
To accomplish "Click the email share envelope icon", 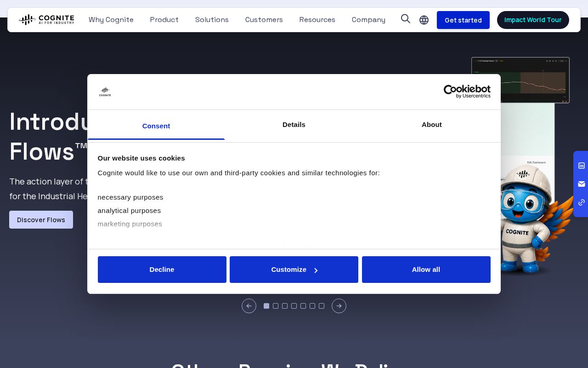I will point(582,184).
